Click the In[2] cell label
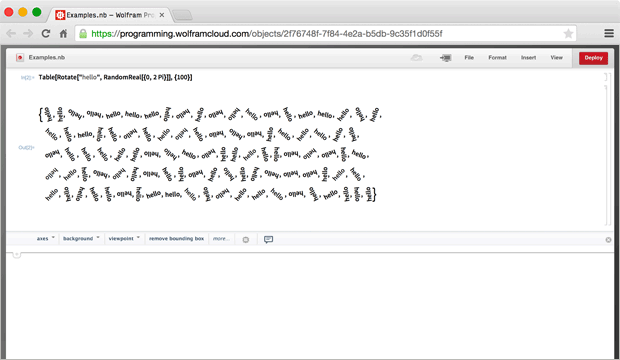 click(x=27, y=78)
